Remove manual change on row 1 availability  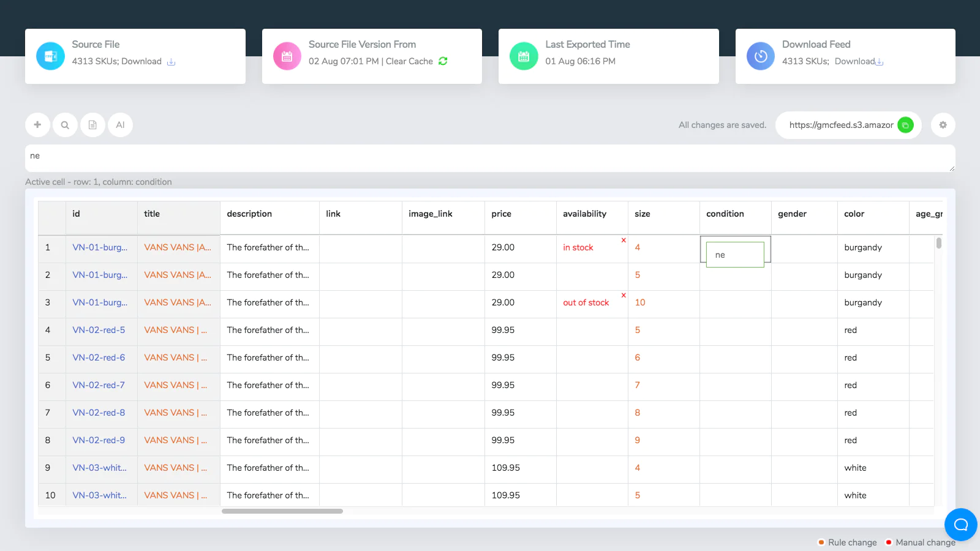pos(624,240)
